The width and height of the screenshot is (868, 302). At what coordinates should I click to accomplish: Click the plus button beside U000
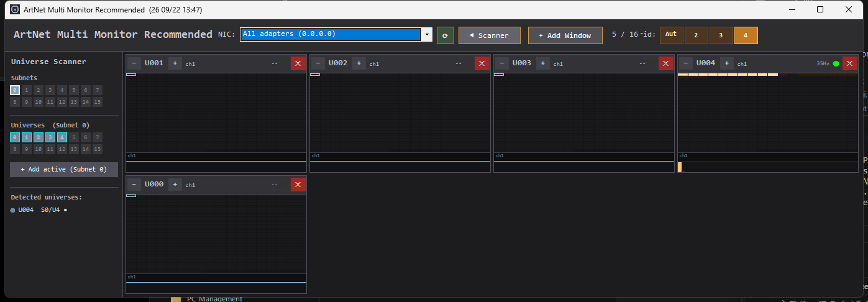(175, 185)
